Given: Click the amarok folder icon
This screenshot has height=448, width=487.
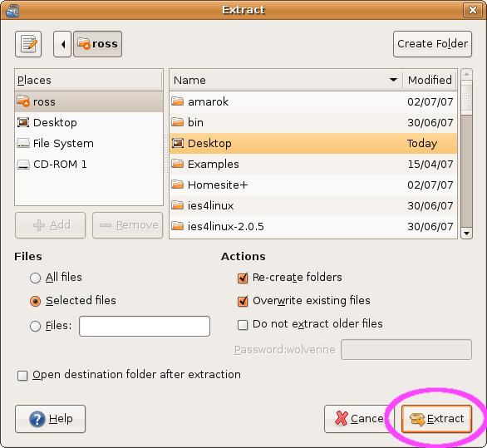Looking at the screenshot, I should (x=177, y=101).
